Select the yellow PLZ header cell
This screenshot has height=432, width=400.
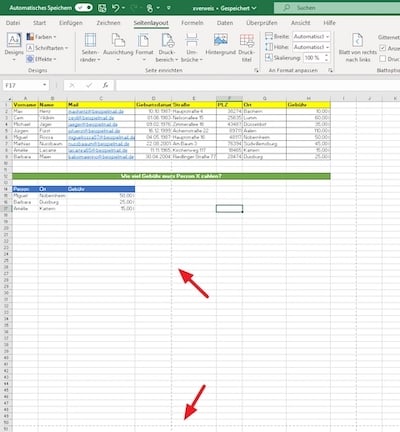coord(229,105)
